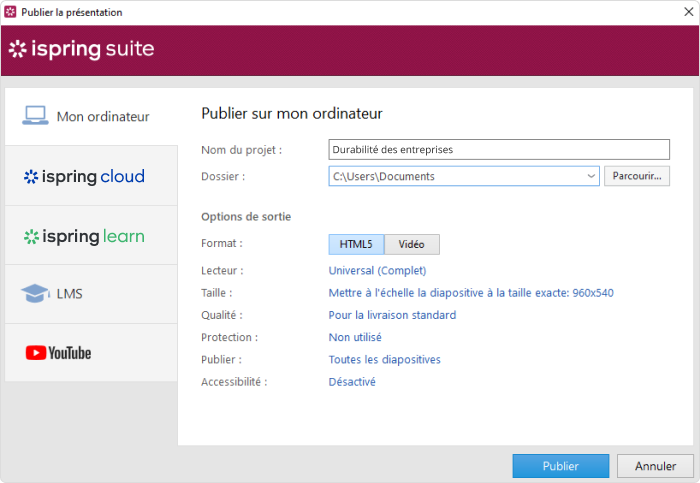Screen dimensions: 700x483
Task: Click the iSpring app icon in title bar
Action: coord(10,12)
